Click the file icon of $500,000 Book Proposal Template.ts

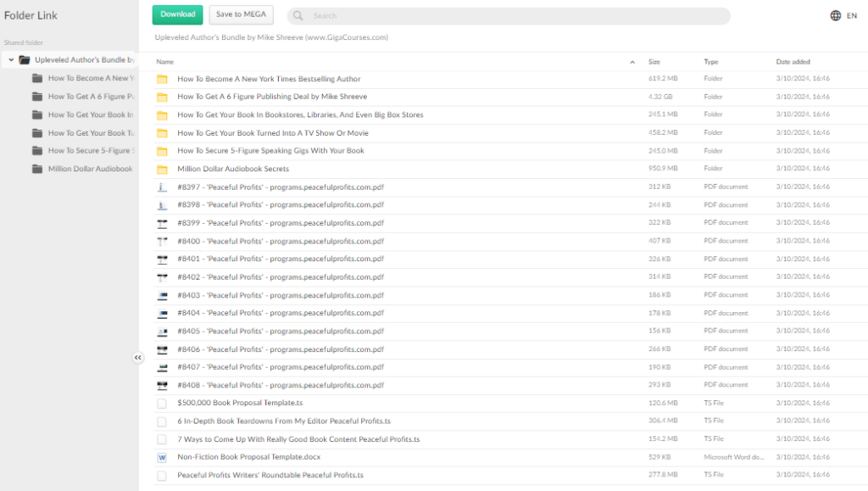click(162, 404)
